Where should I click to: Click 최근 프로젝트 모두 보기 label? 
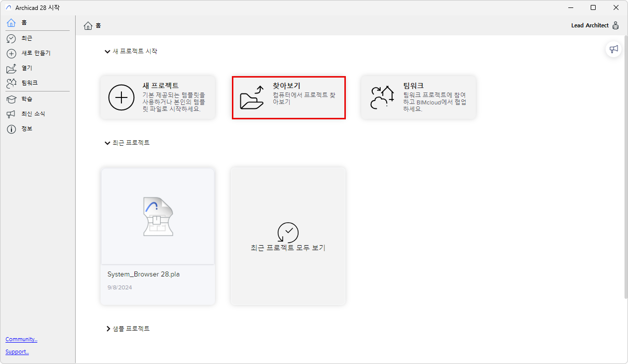point(288,248)
